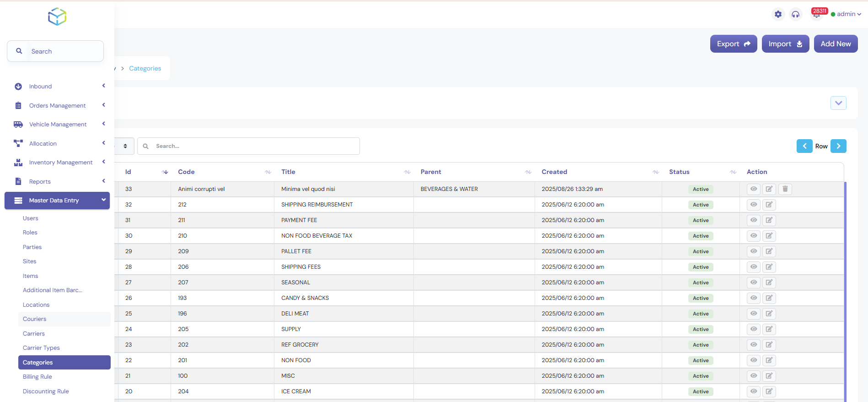Sort table by Id column

165,172
